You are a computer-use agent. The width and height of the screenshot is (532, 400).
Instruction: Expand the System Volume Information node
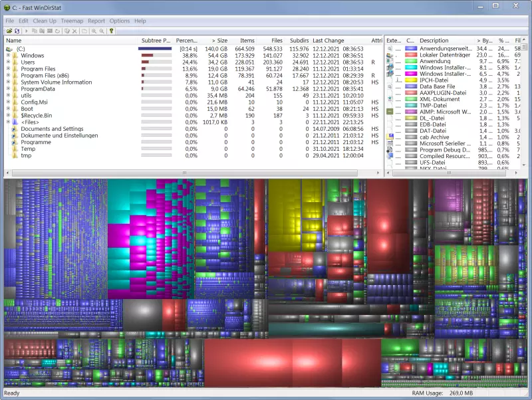click(x=8, y=82)
